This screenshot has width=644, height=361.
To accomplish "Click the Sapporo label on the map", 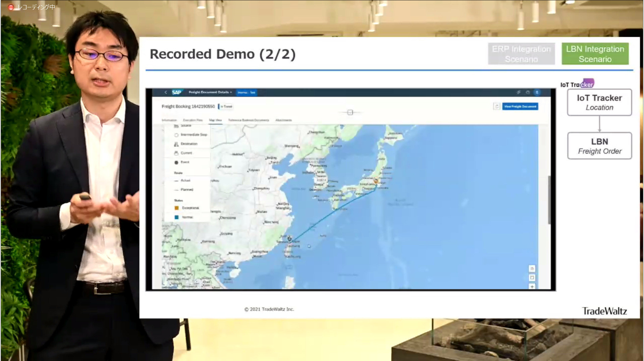I will pyautogui.click(x=391, y=138).
